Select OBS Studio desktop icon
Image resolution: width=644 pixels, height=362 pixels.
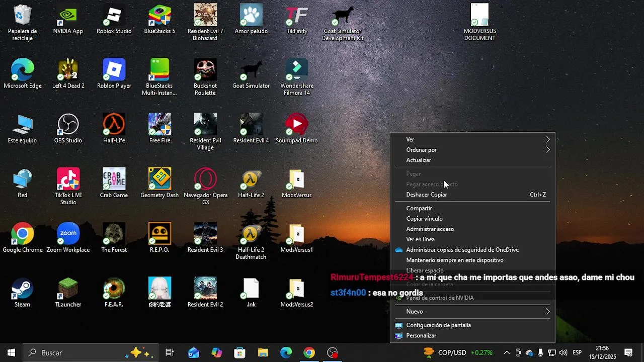68,129
